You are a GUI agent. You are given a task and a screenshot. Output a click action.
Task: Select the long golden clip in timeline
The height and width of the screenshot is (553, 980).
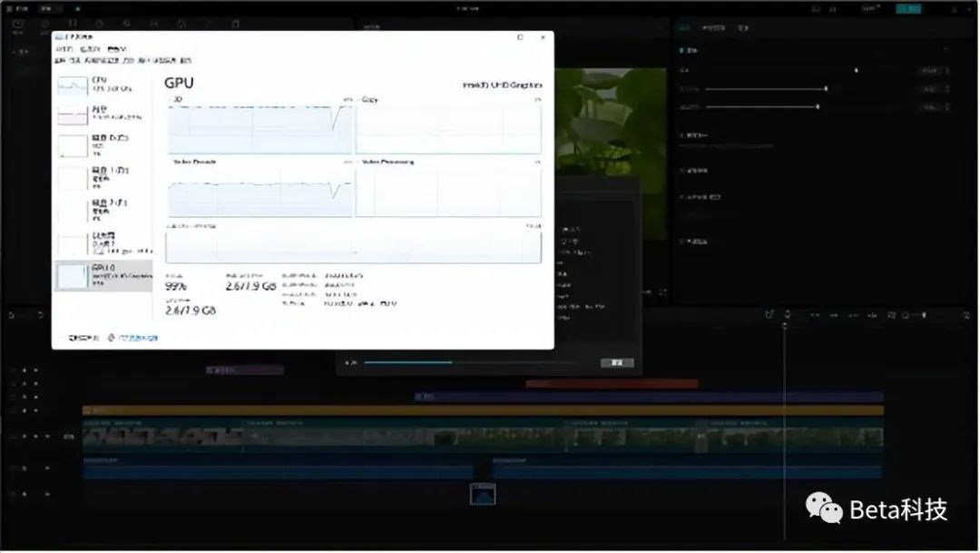click(483, 410)
